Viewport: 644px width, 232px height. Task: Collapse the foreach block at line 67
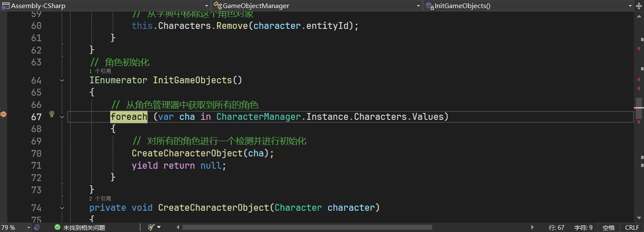click(x=63, y=116)
